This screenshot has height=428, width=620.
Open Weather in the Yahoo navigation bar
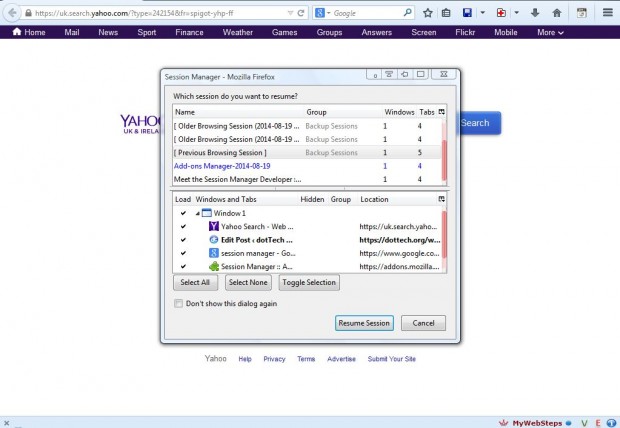pos(238,32)
